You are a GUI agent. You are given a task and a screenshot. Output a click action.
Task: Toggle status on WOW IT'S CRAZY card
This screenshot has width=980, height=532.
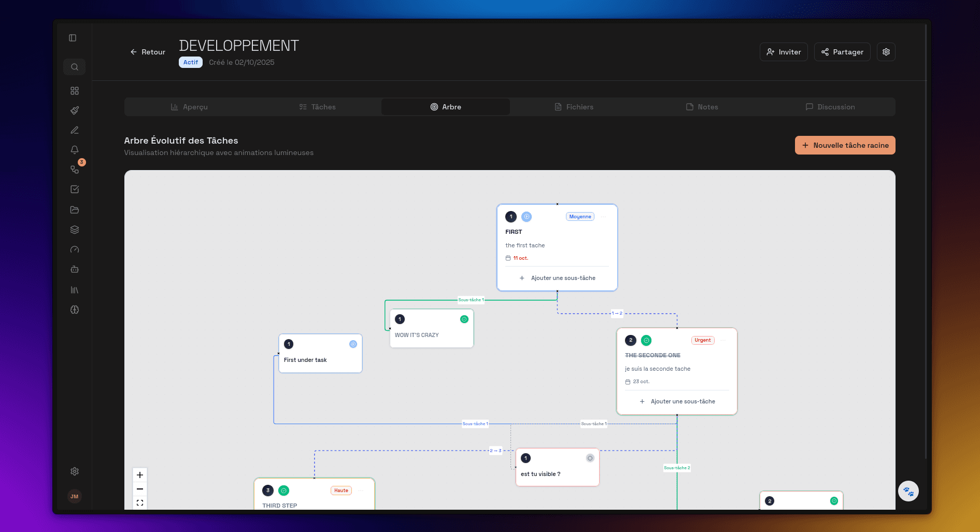click(x=464, y=319)
